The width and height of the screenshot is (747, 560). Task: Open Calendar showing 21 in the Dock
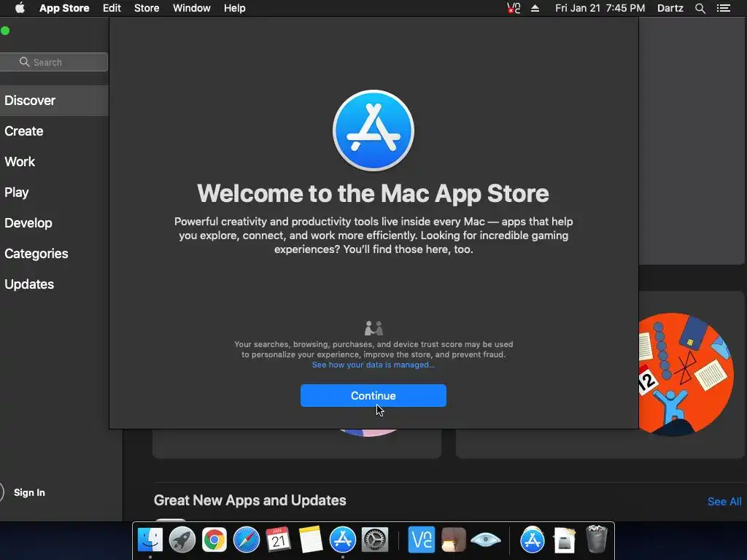click(x=278, y=540)
